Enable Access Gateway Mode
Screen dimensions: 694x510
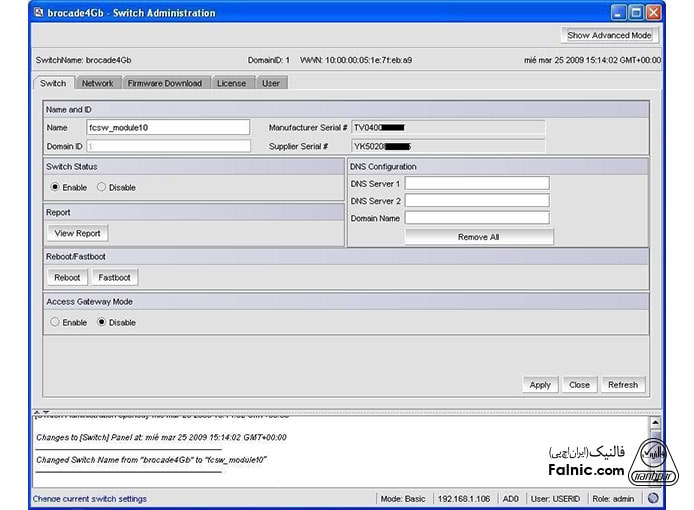click(x=55, y=322)
